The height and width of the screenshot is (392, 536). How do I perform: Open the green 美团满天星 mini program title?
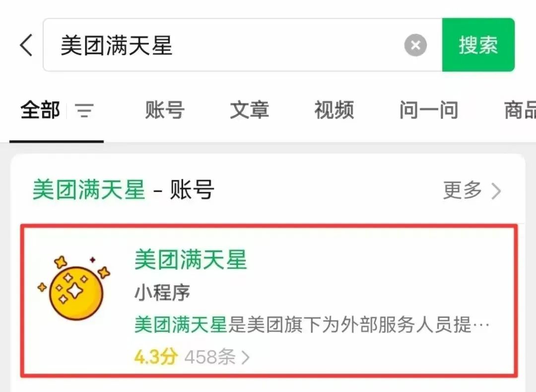pyautogui.click(x=191, y=260)
